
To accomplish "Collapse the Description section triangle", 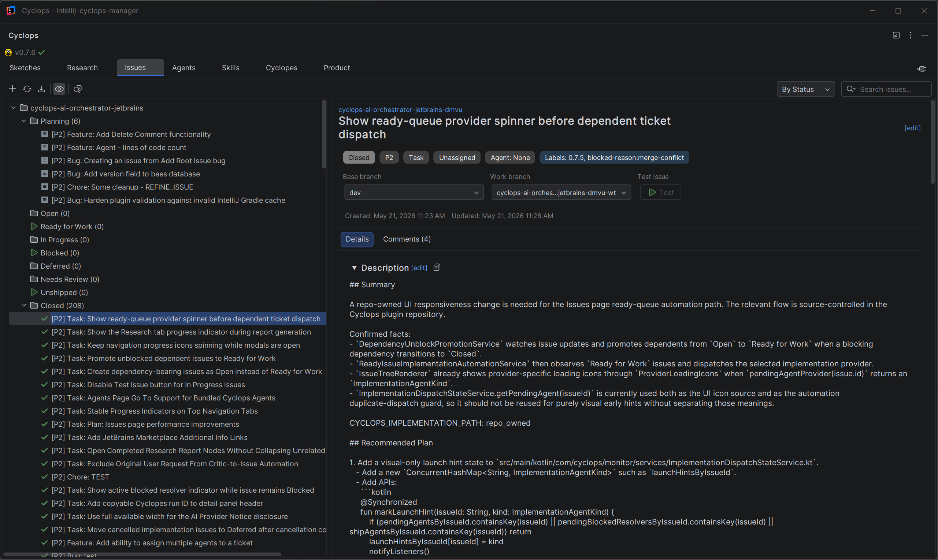I will (x=354, y=268).
